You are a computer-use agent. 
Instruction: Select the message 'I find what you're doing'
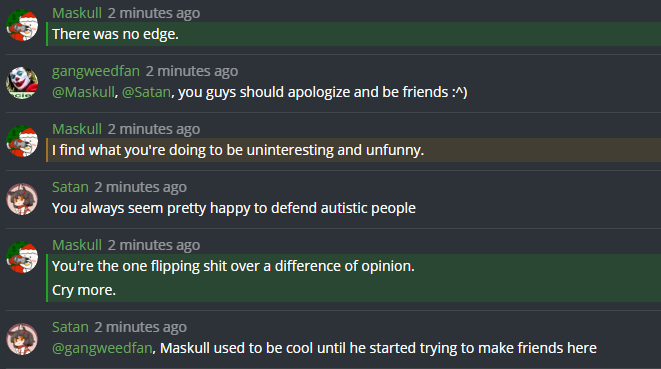353,150
